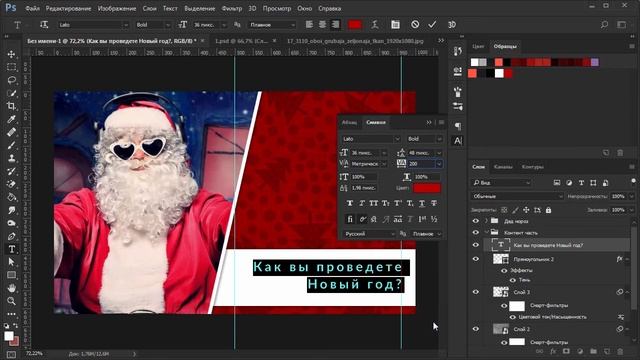Select the Lasso tool
Screen dimensions: 640x360
[11, 80]
